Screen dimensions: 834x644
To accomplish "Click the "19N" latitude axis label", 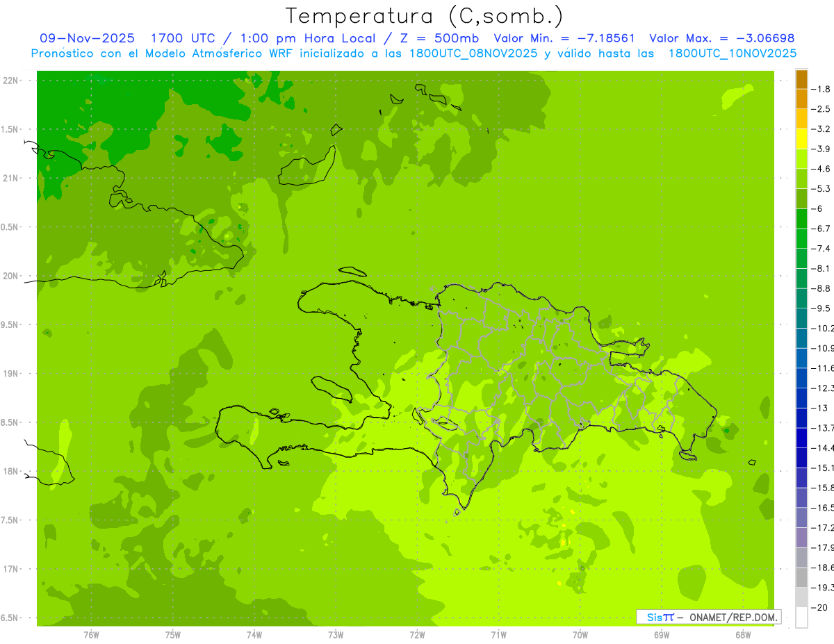I will 10,374.
